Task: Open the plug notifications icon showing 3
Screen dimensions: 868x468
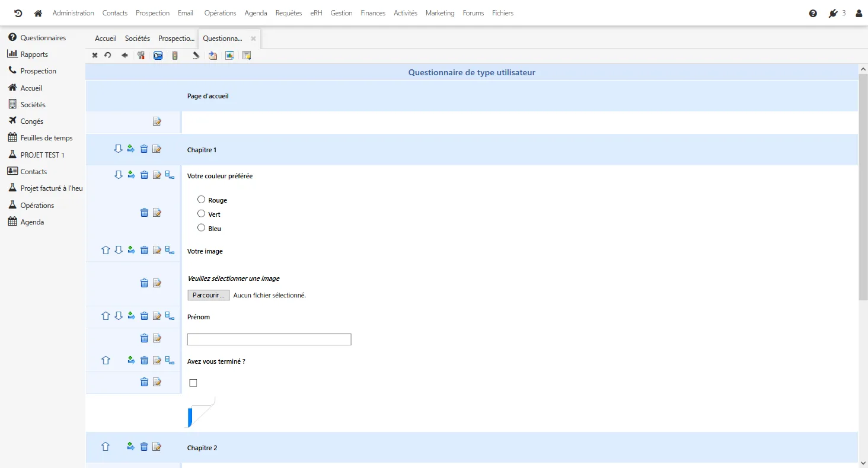Action: [x=833, y=13]
